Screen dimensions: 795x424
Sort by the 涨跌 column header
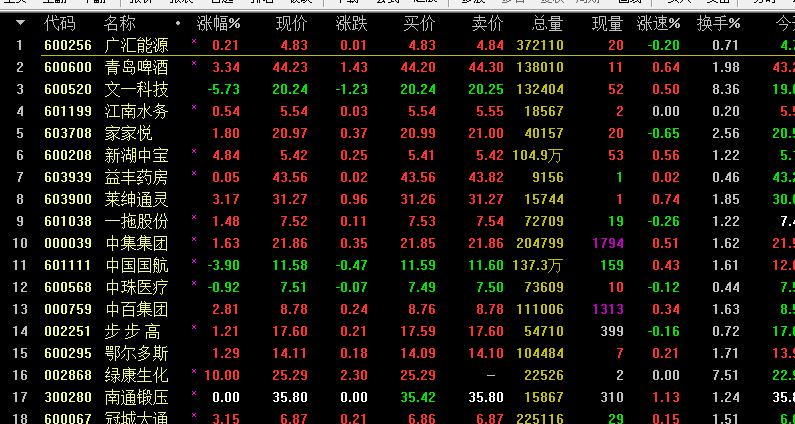pyautogui.click(x=351, y=23)
